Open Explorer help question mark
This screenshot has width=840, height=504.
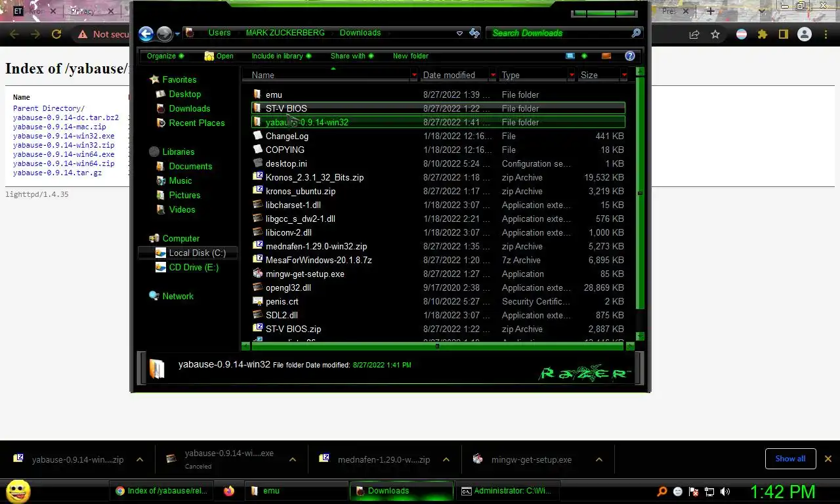[x=630, y=56]
